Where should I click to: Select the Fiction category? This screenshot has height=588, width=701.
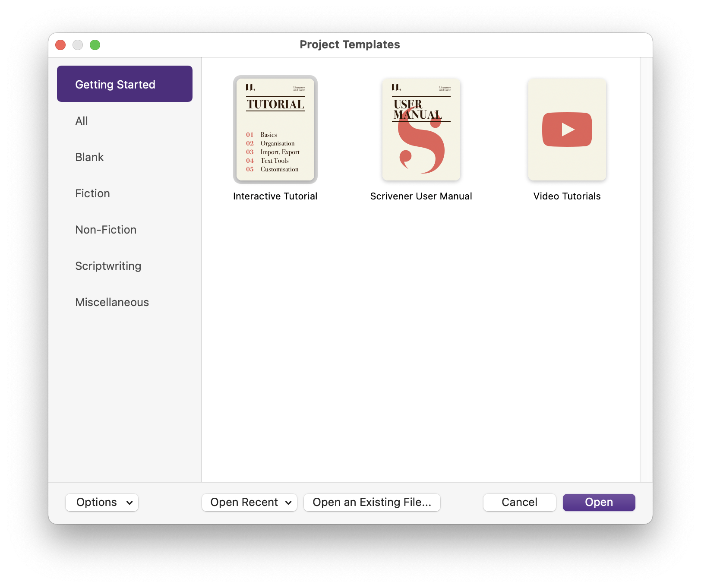92,193
